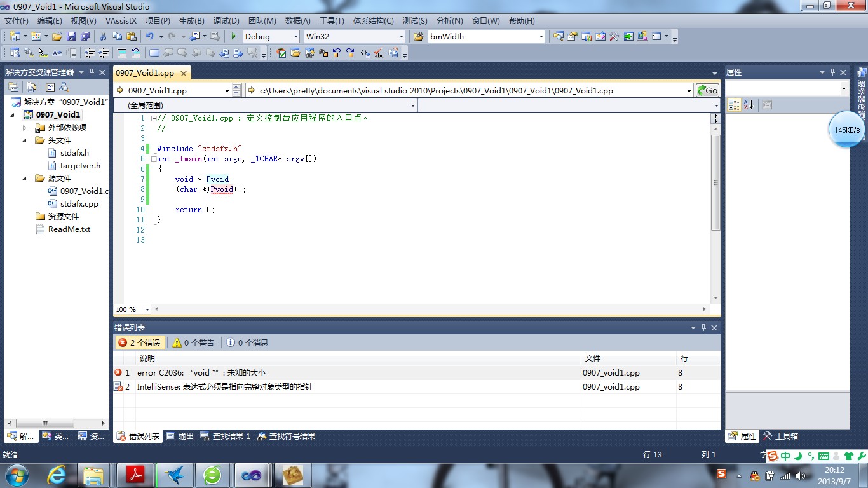Collapse the 头文件 folder in solution tree

point(25,140)
